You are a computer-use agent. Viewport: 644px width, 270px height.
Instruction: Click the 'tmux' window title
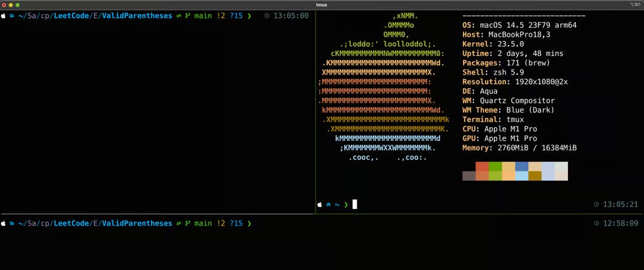(323, 5)
